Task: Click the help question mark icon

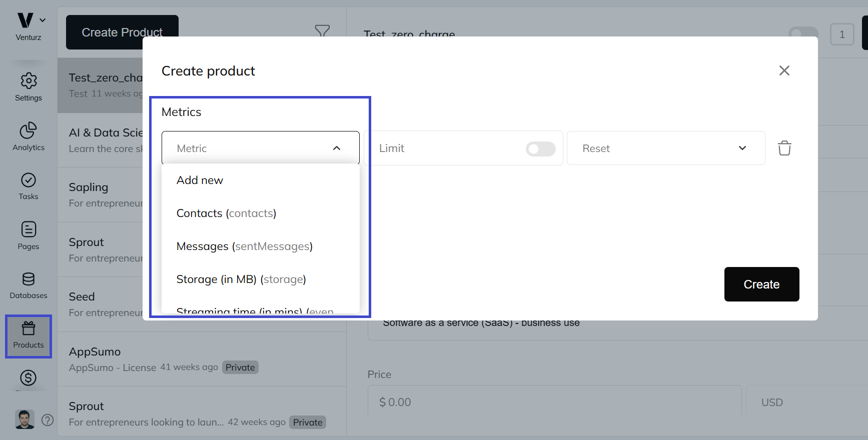Action: 48,420
